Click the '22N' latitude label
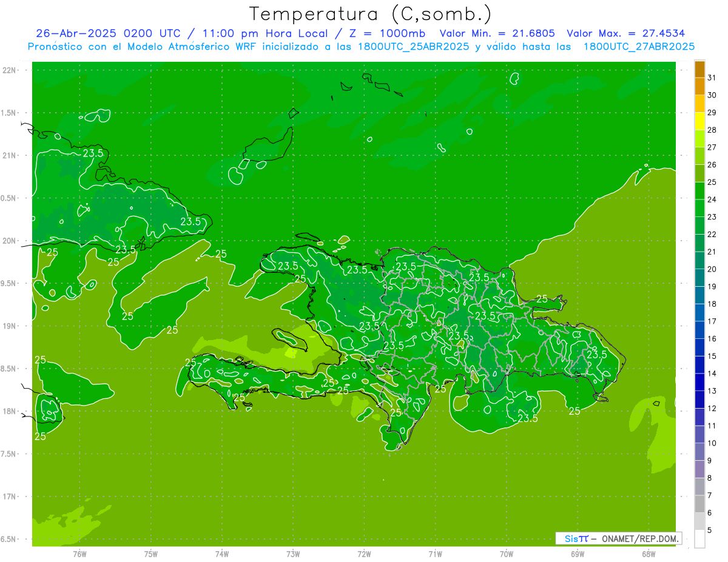Image resolution: width=728 pixels, height=562 pixels. coord(10,70)
